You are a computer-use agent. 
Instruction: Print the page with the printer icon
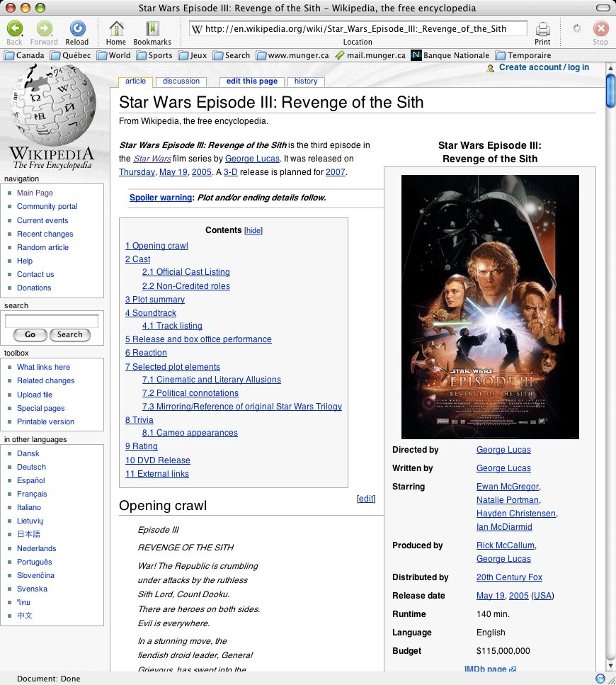[x=542, y=29]
